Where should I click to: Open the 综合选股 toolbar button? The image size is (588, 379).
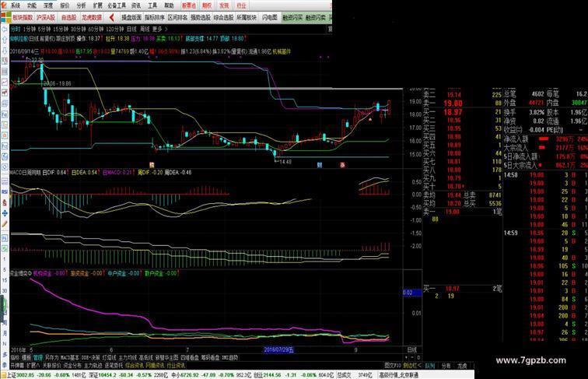coord(223,17)
